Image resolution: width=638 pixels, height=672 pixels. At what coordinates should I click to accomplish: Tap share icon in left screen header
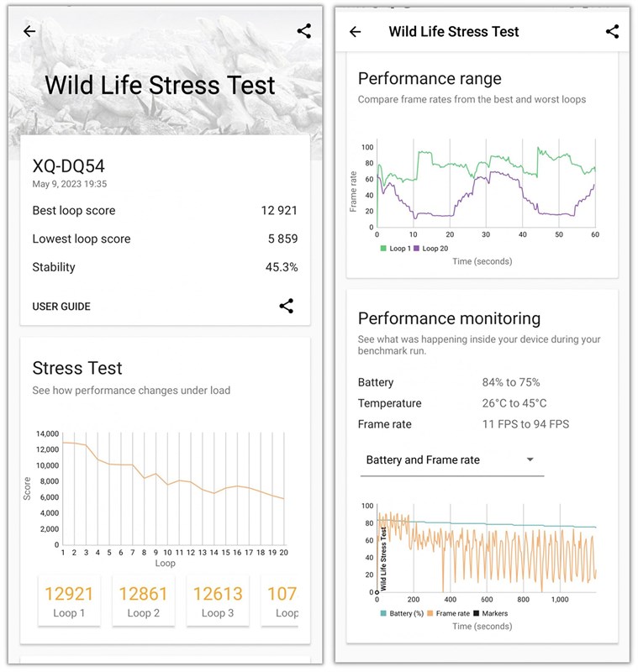pyautogui.click(x=303, y=31)
